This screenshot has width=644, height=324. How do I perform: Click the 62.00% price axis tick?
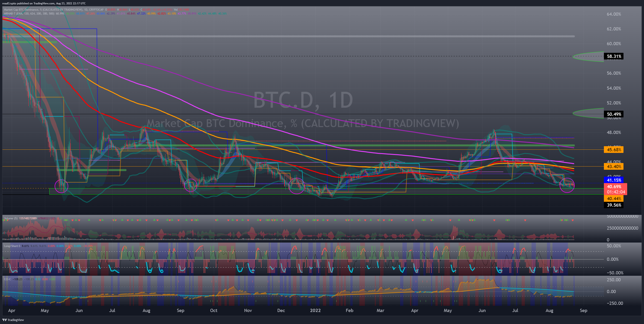(x=614, y=29)
